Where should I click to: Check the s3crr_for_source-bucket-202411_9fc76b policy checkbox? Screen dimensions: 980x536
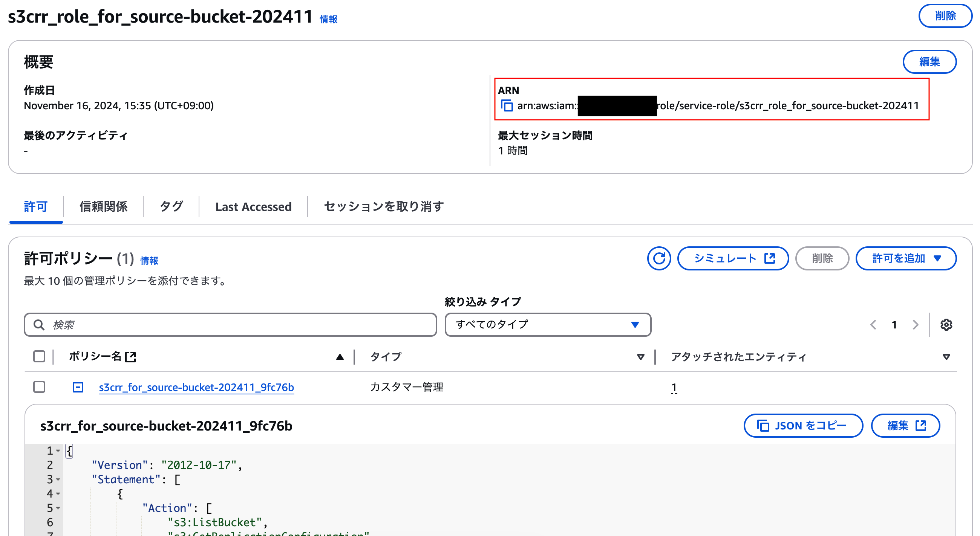39,387
